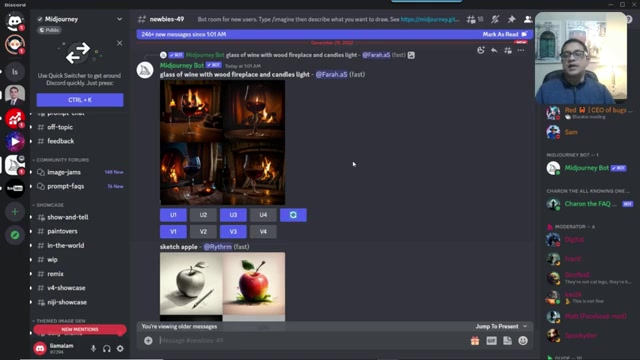Image resolution: width=640 pixels, height=360 pixels.
Task: Collapse the Themed Image Gen category
Action: (x=60, y=321)
